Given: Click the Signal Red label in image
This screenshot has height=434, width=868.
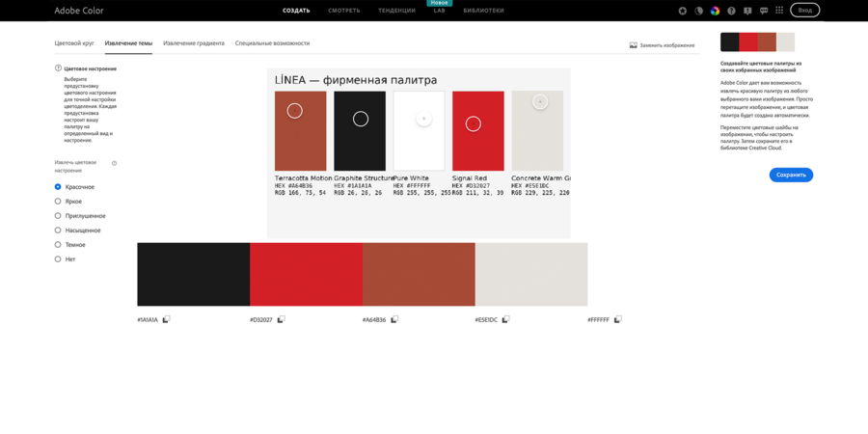Looking at the screenshot, I should click(470, 178).
